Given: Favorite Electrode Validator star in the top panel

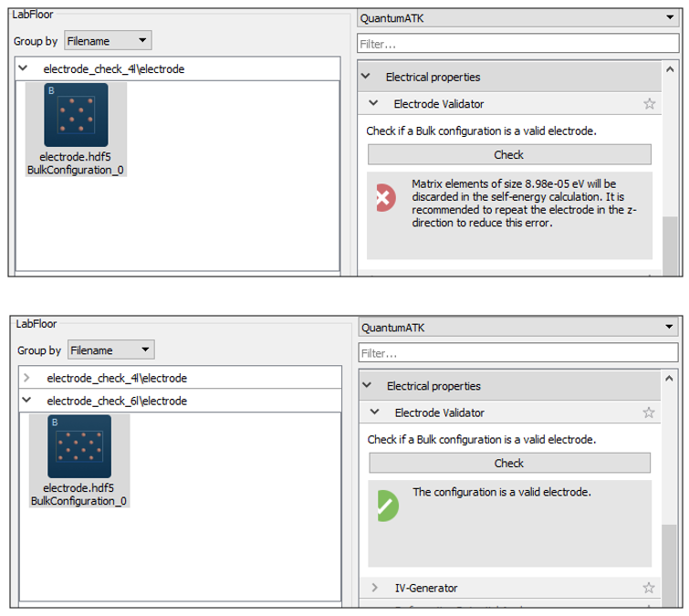Looking at the screenshot, I should (649, 104).
